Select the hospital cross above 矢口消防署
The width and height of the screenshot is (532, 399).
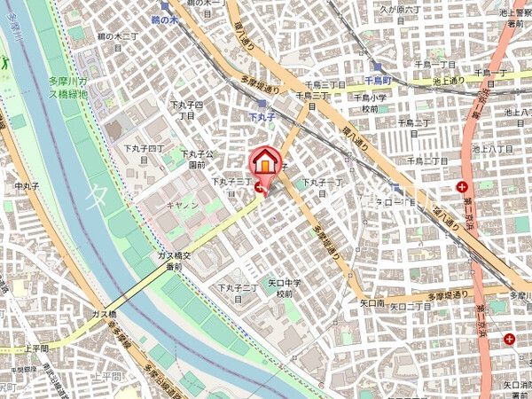pos(509,339)
